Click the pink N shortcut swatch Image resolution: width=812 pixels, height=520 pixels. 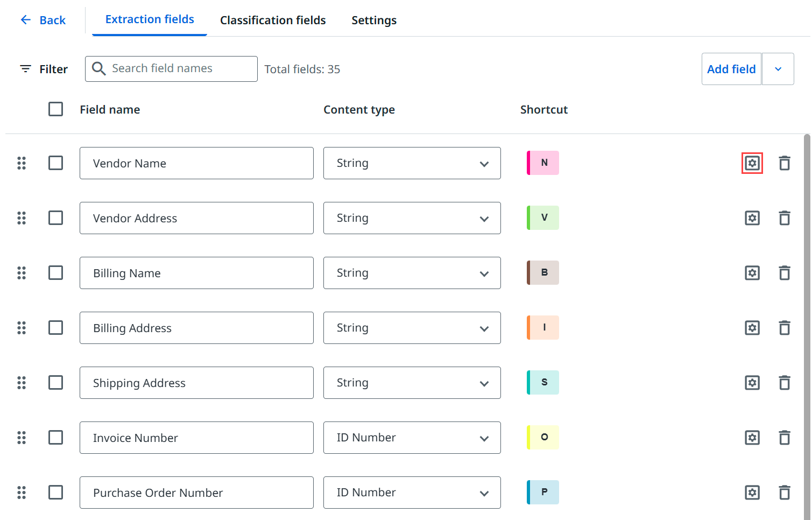543,163
